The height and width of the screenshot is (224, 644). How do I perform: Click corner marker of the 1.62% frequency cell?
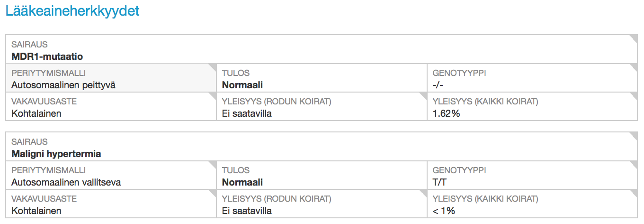(634, 96)
